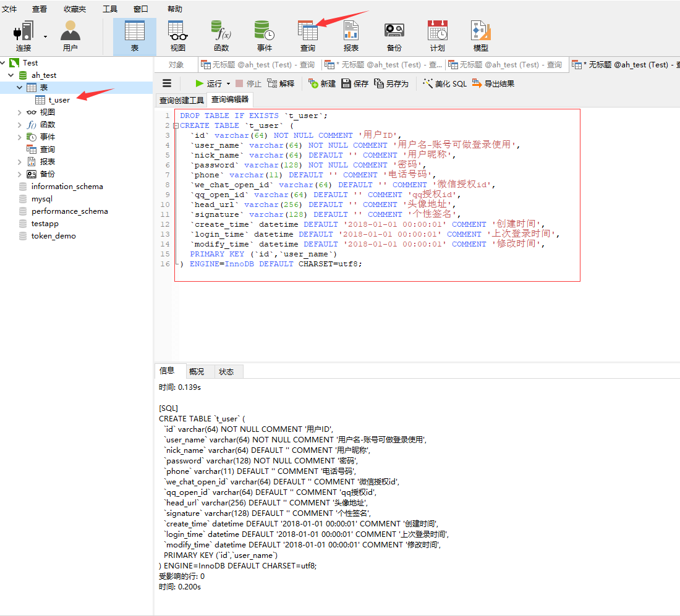Click the 查询 (Query) toolbar icon
The height and width of the screenshot is (616, 680).
coord(307,36)
